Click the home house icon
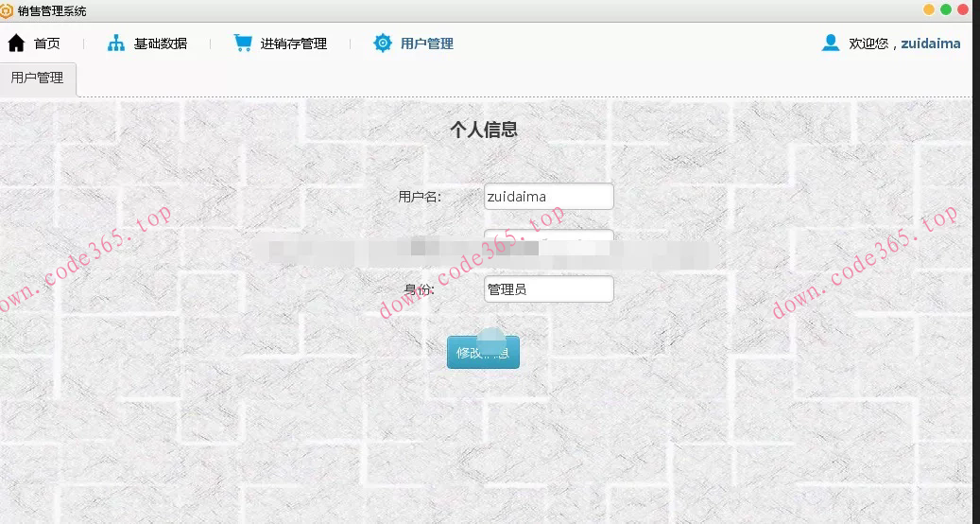The height and width of the screenshot is (524, 980). click(x=16, y=44)
